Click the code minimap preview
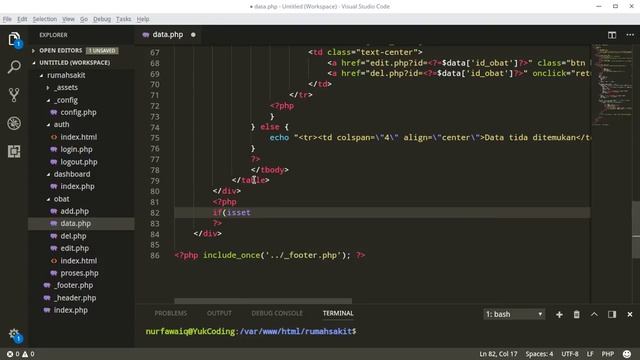 [611, 84]
